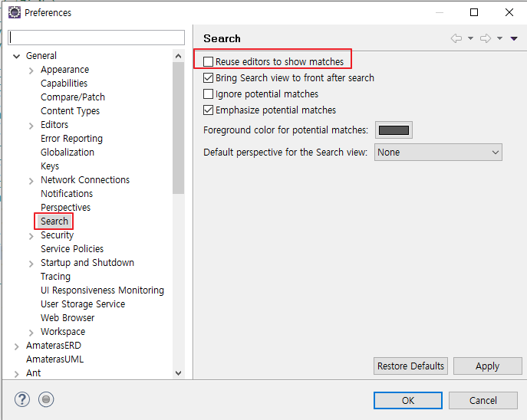Open Globalization preferences
This screenshot has width=527, height=420.
[68, 152]
